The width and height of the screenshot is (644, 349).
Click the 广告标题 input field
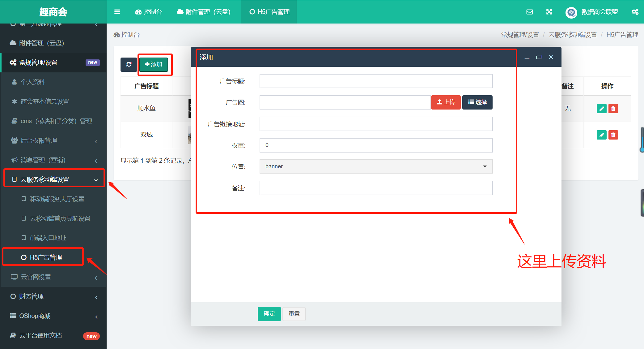point(376,81)
